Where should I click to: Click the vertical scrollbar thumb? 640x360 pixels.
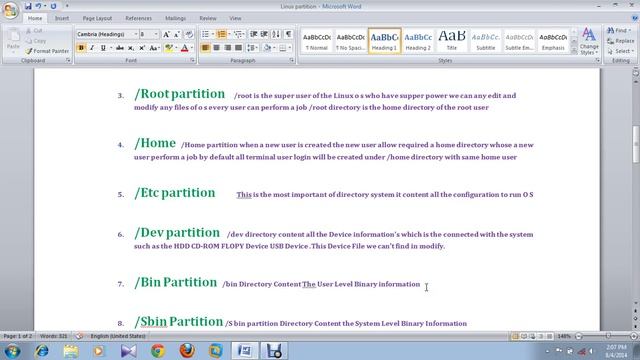(x=636, y=144)
